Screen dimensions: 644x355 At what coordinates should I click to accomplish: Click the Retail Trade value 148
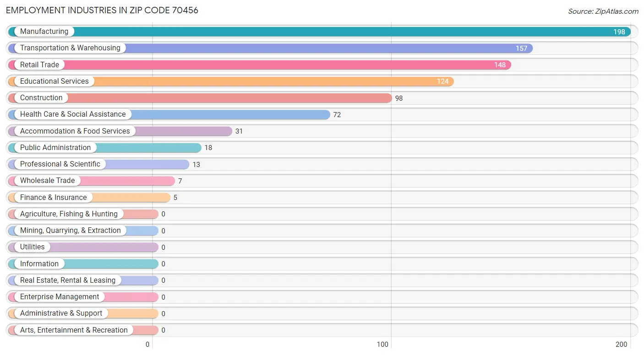point(500,65)
